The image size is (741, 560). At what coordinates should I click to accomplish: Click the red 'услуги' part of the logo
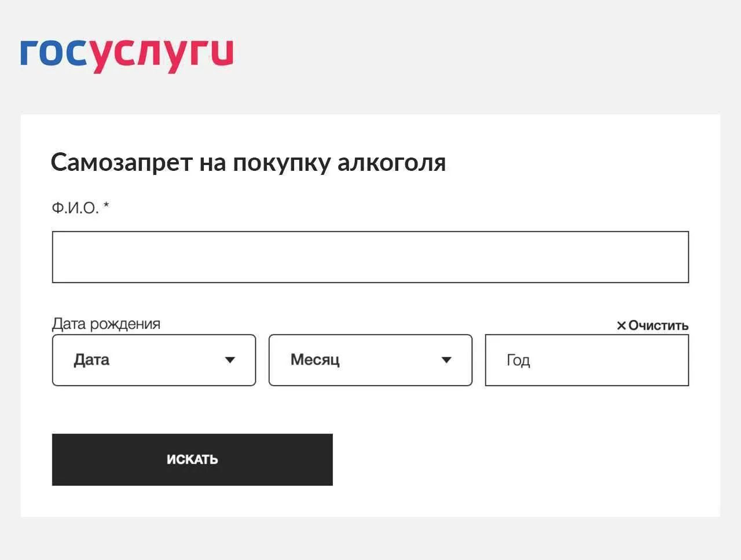pos(162,54)
